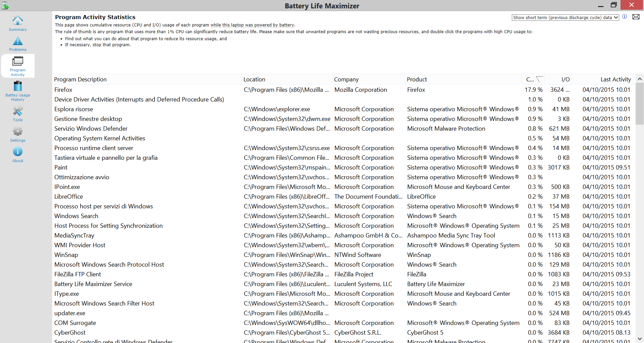Screen dimensions: 644x343
Task: Click Luculent Systems, LLC company cell
Action: click(363, 284)
